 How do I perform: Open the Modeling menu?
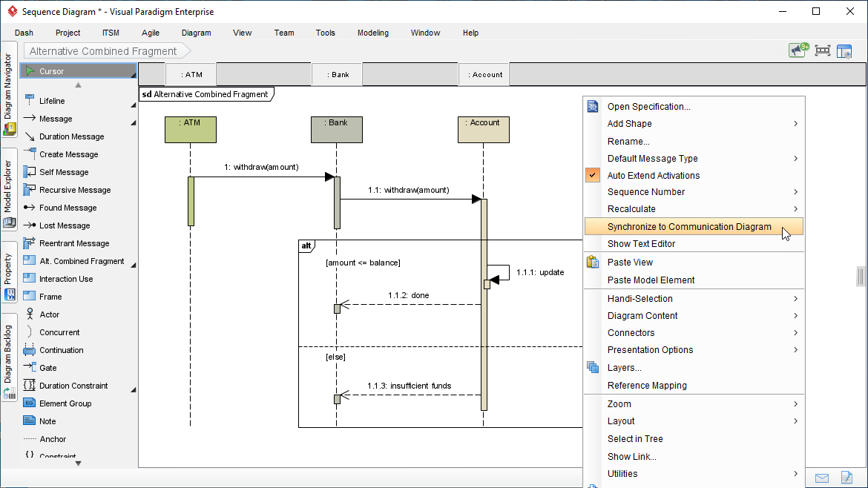point(372,33)
